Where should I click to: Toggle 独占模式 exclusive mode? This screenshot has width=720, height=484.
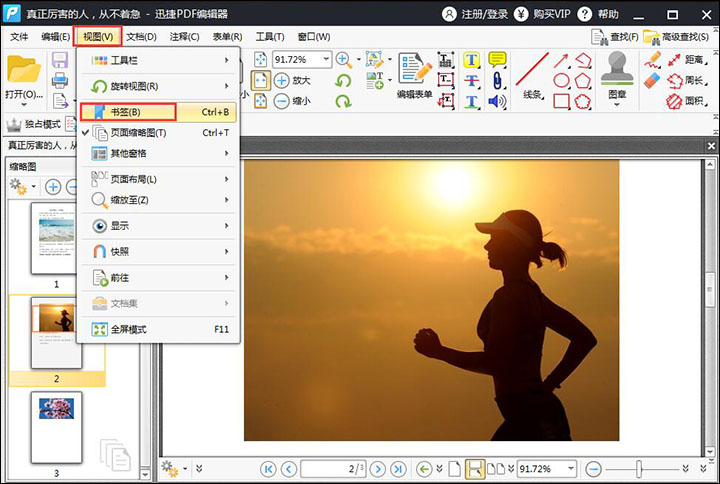pyautogui.click(x=34, y=124)
